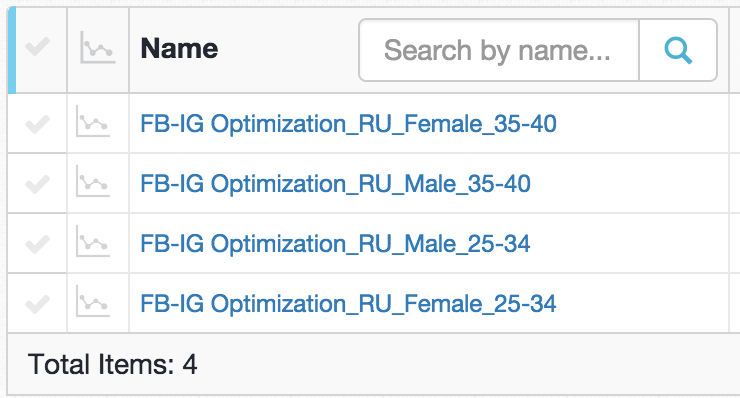
Task: Click the Total Items: 4 footer text
Action: pyautogui.click(x=112, y=364)
